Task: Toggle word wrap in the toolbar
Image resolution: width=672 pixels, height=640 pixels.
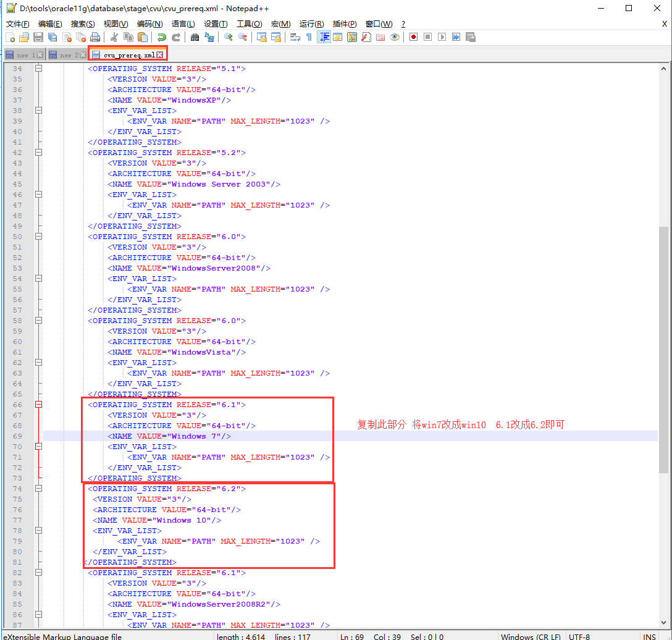Action: [x=295, y=37]
